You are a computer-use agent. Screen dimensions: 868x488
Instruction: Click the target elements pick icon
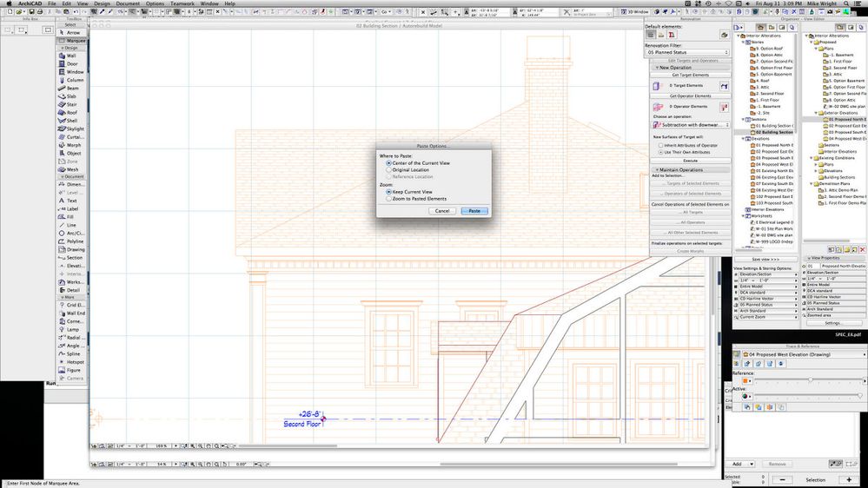click(724, 86)
